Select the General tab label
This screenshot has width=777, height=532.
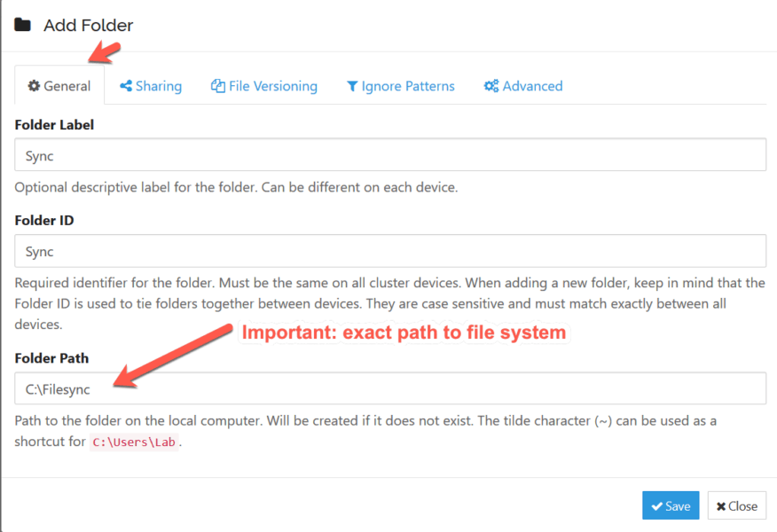point(67,86)
